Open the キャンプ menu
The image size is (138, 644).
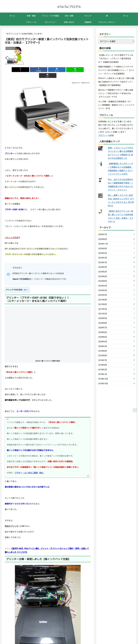88,16
